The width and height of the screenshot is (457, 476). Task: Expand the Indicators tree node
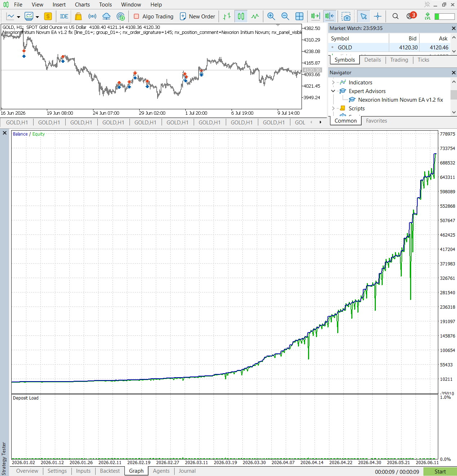(x=333, y=83)
